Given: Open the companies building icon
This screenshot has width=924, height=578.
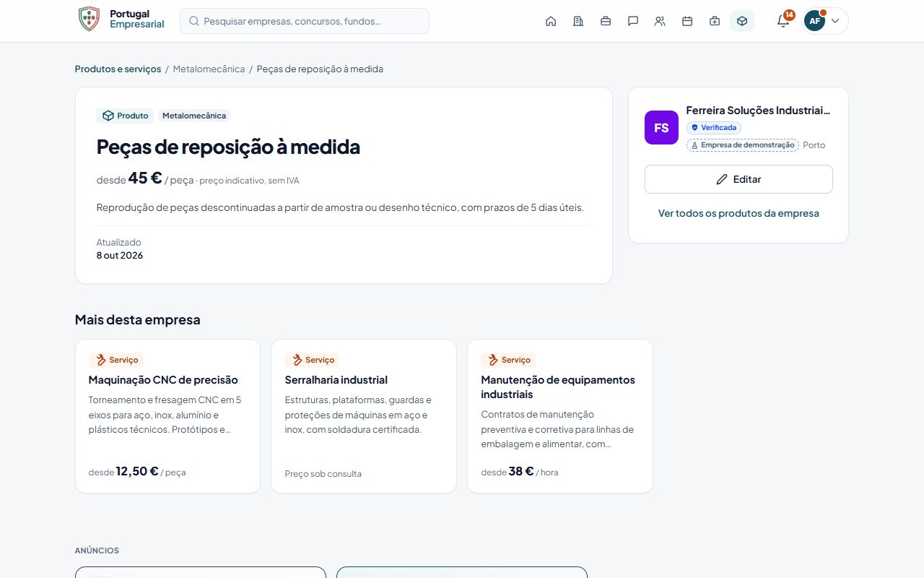Looking at the screenshot, I should coord(578,21).
